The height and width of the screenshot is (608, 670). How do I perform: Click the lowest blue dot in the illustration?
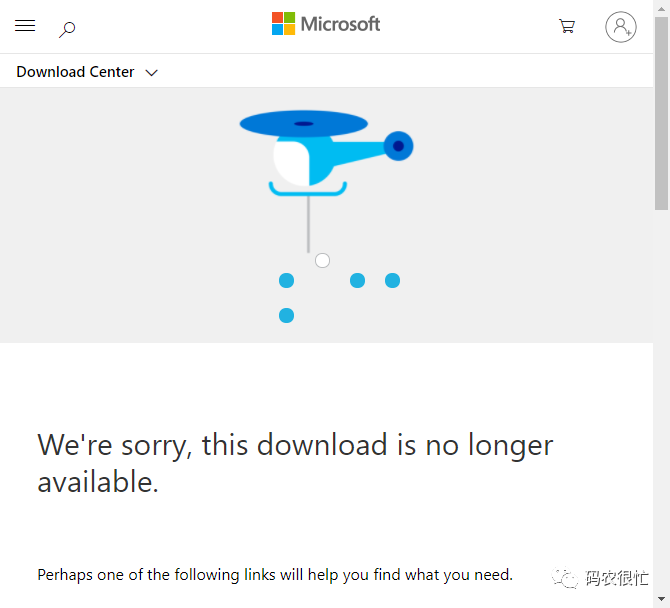(286, 316)
